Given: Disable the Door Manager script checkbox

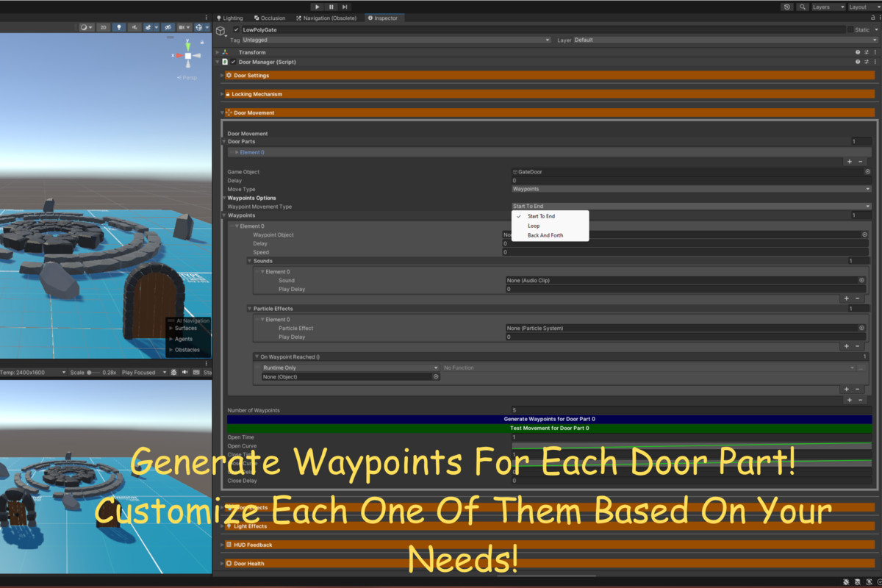Looking at the screenshot, I should pyautogui.click(x=233, y=62).
